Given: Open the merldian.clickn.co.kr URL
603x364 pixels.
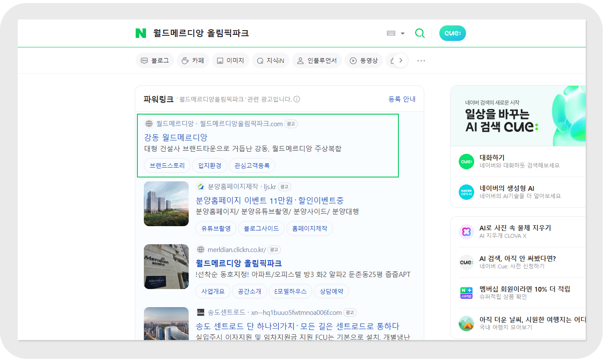Looking at the screenshot, I should 236,250.
